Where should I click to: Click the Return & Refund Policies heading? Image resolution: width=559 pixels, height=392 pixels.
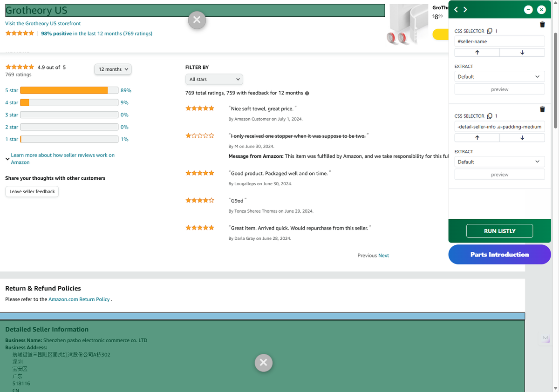click(x=43, y=289)
